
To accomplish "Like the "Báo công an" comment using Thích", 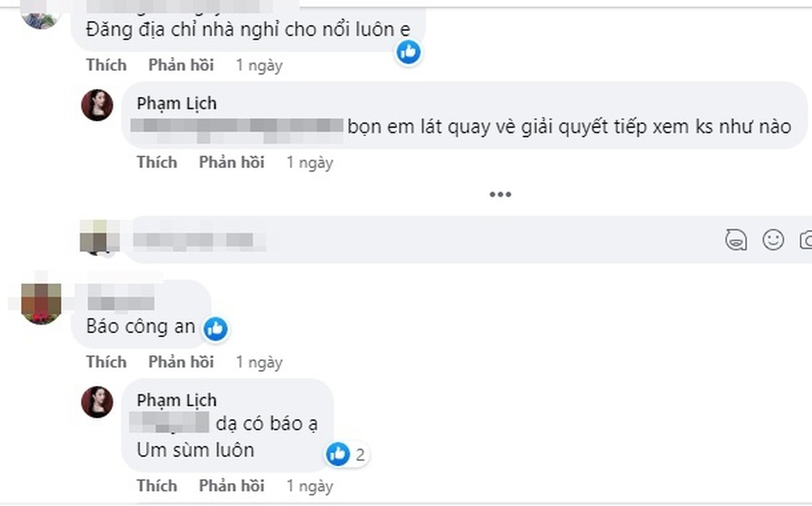I will 106,362.
